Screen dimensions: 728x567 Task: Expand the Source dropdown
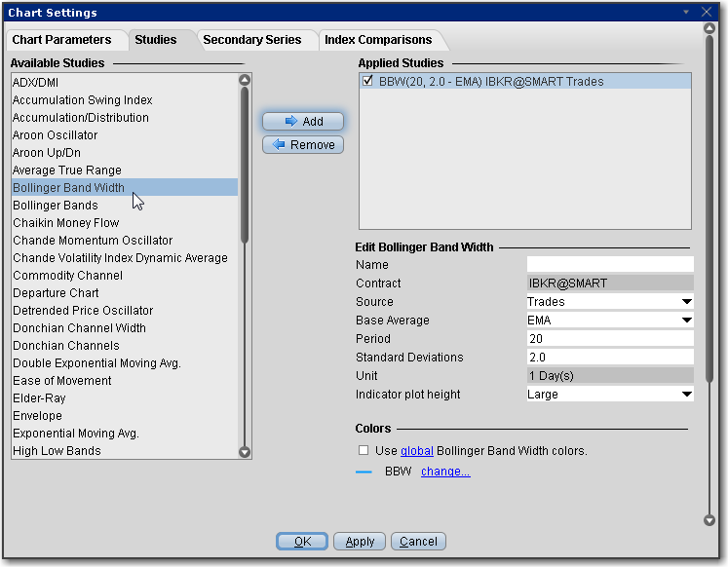coord(687,302)
